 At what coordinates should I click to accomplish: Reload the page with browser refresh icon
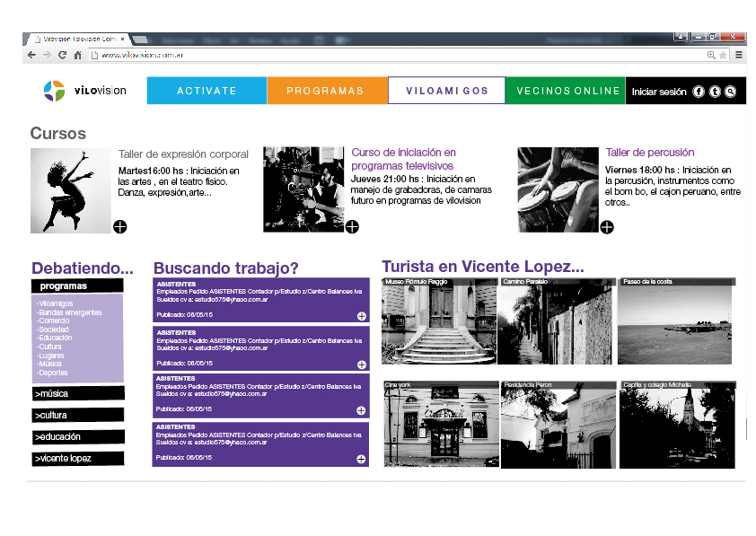[x=62, y=55]
